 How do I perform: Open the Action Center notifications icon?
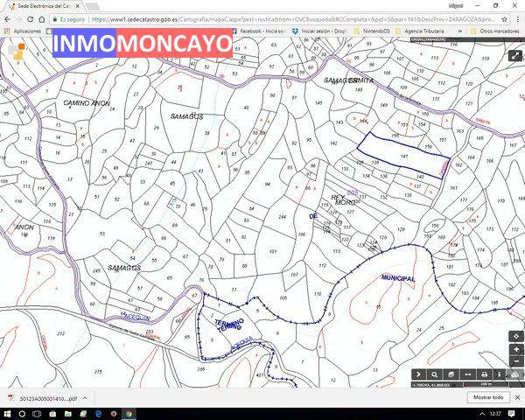pyautogui.click(x=511, y=414)
